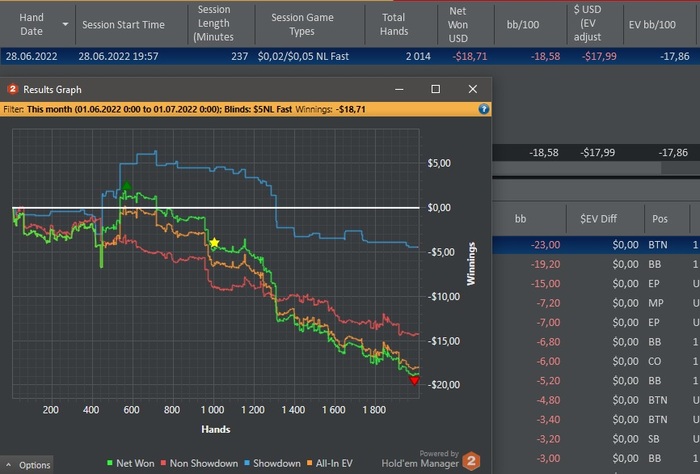The height and width of the screenshot is (474, 700).
Task: Select the hand row with -3,00 bb
Action: [596, 458]
